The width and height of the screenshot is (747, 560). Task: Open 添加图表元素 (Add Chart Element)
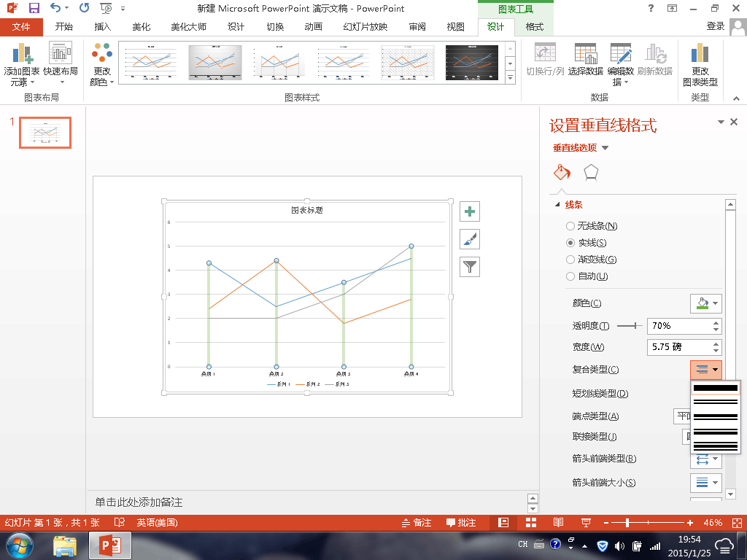[x=21, y=65]
